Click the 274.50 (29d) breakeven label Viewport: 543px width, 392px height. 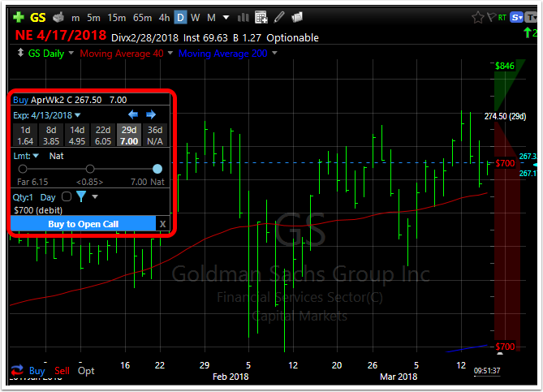tap(505, 116)
